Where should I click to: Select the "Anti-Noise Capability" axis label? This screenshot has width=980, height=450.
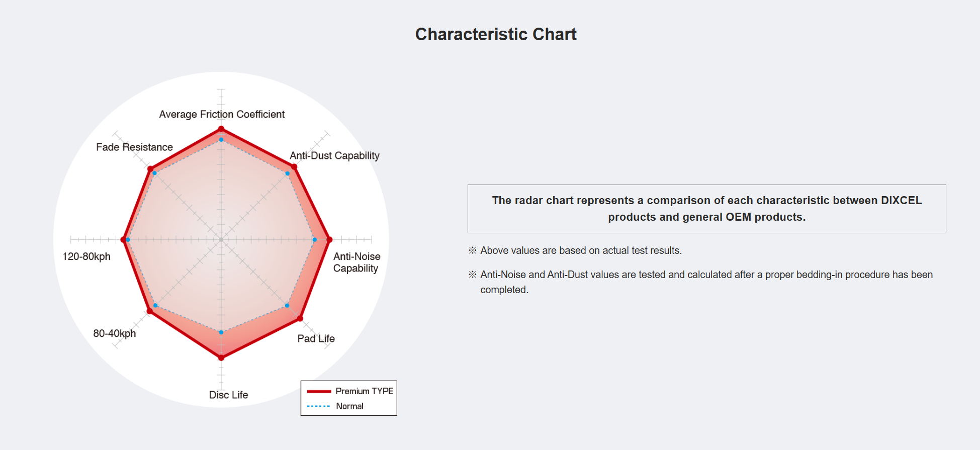click(x=357, y=262)
